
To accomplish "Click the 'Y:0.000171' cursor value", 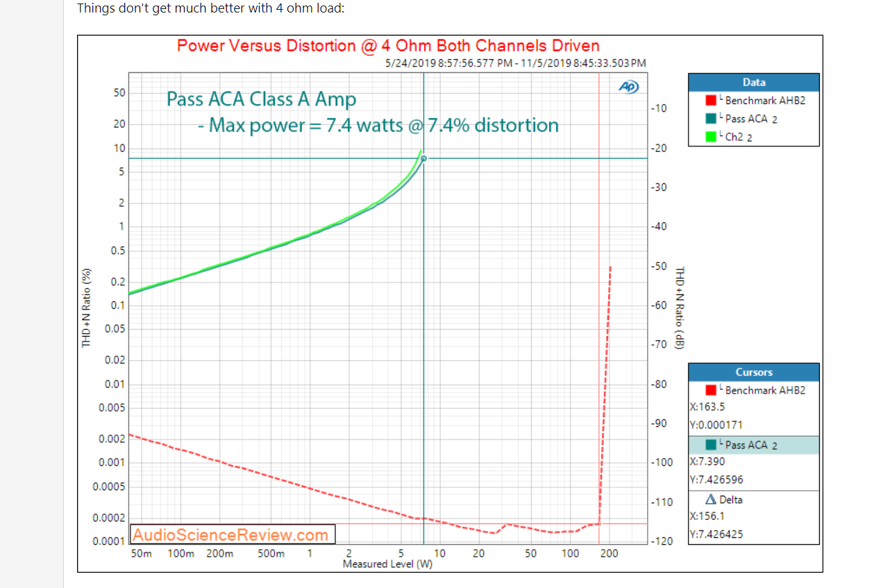I will coord(716,425).
